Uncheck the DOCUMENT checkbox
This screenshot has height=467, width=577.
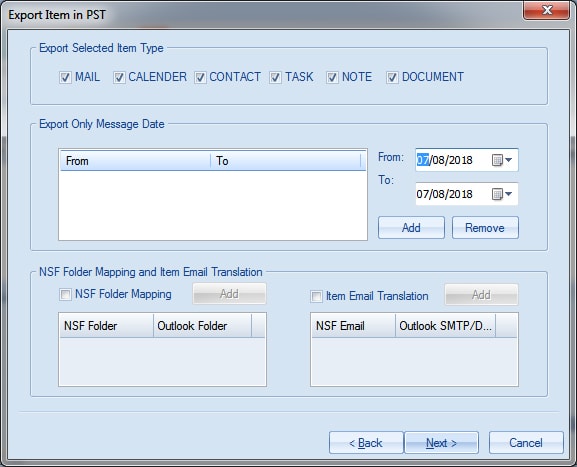point(392,77)
